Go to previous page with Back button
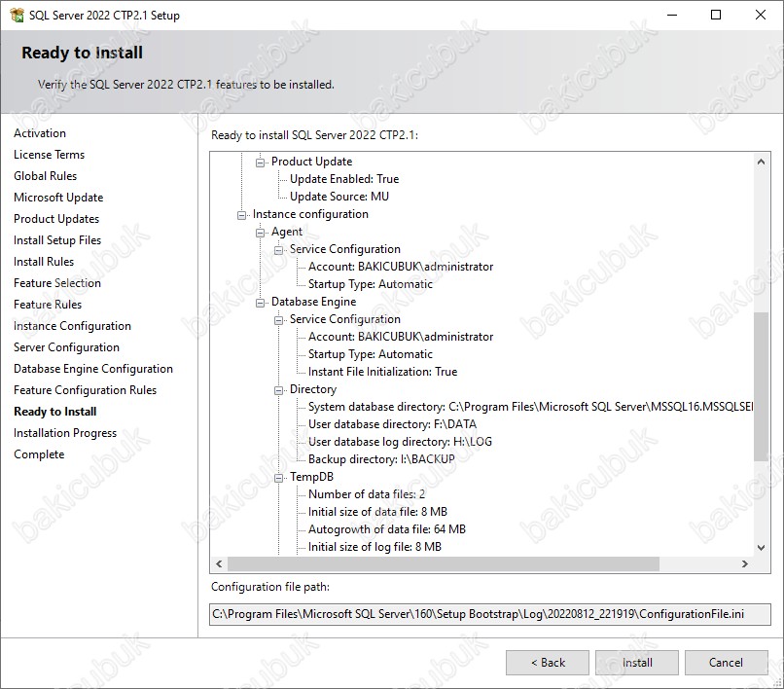The image size is (784, 689). [x=548, y=663]
